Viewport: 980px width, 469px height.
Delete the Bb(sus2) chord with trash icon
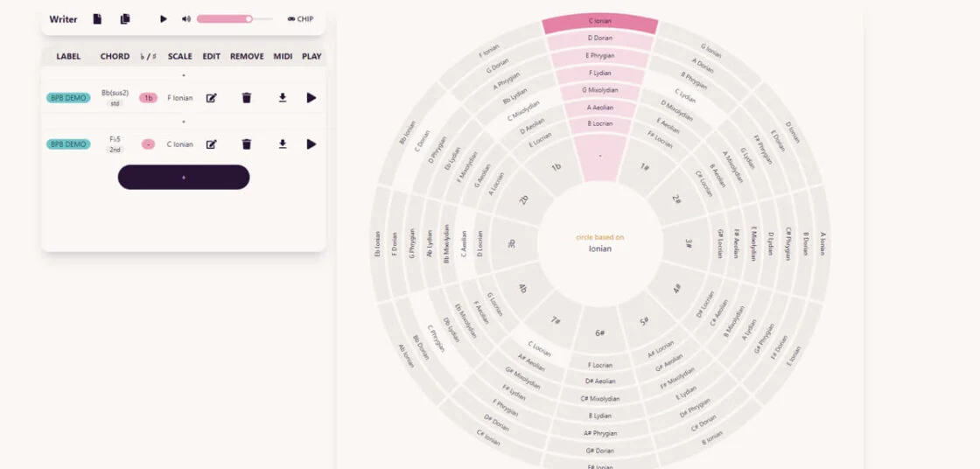tap(247, 98)
